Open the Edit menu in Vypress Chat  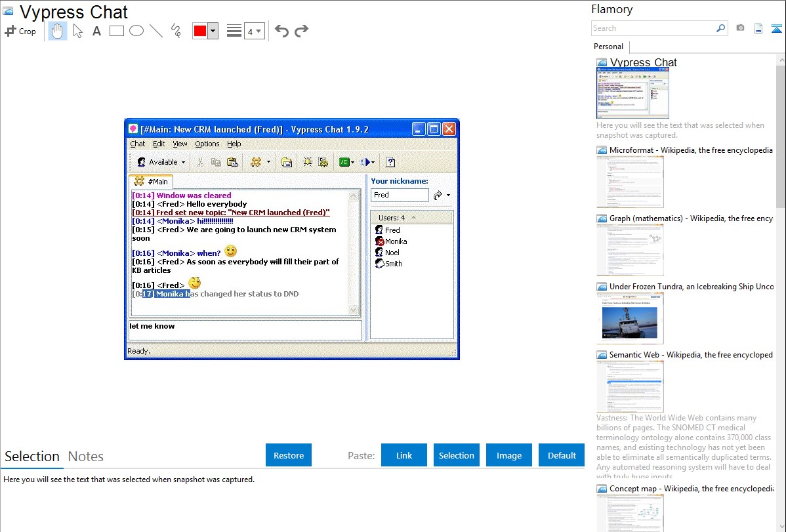click(159, 144)
